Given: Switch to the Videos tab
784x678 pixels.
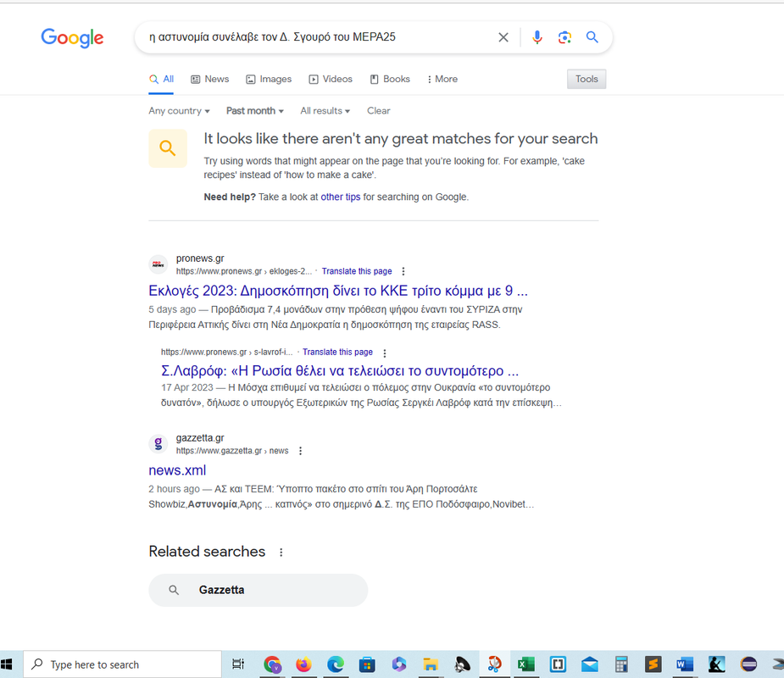Looking at the screenshot, I should tap(331, 79).
